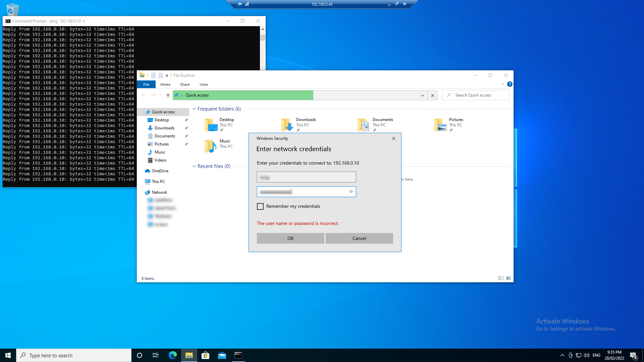Image resolution: width=644 pixels, height=362 pixels.
Task: Stop loading in address bar
Action: pyautogui.click(x=433, y=96)
